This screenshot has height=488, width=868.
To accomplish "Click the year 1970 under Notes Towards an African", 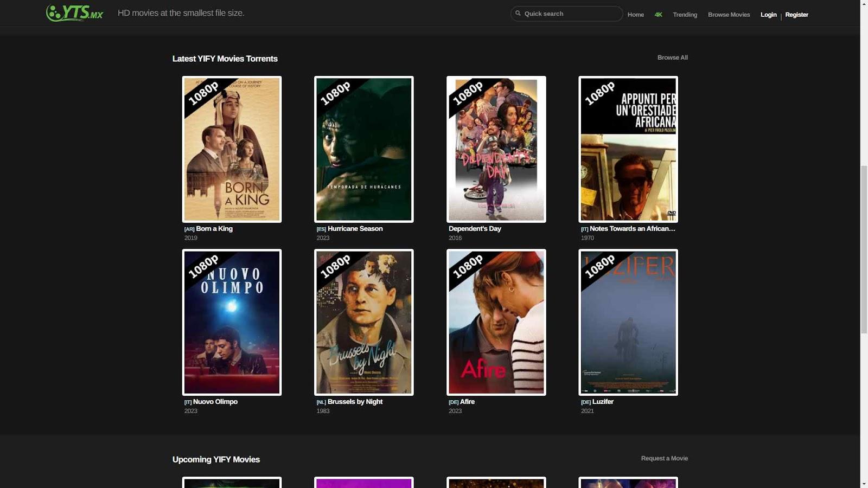I will (x=588, y=238).
